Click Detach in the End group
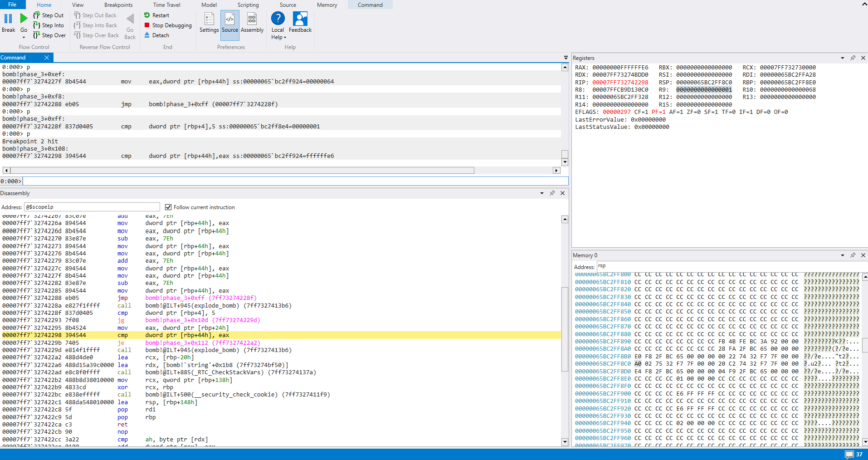This screenshot has width=868, height=460. click(160, 35)
